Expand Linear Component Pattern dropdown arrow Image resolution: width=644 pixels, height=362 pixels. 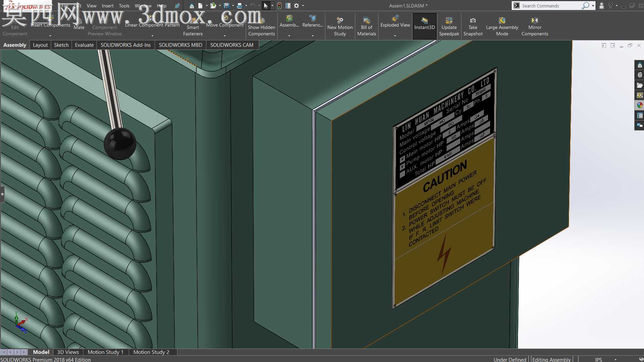(x=152, y=36)
